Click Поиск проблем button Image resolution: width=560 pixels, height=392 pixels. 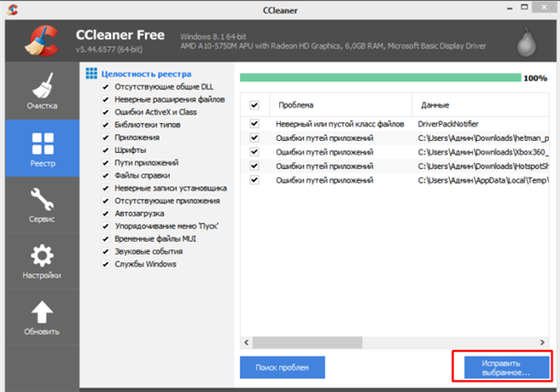click(282, 368)
